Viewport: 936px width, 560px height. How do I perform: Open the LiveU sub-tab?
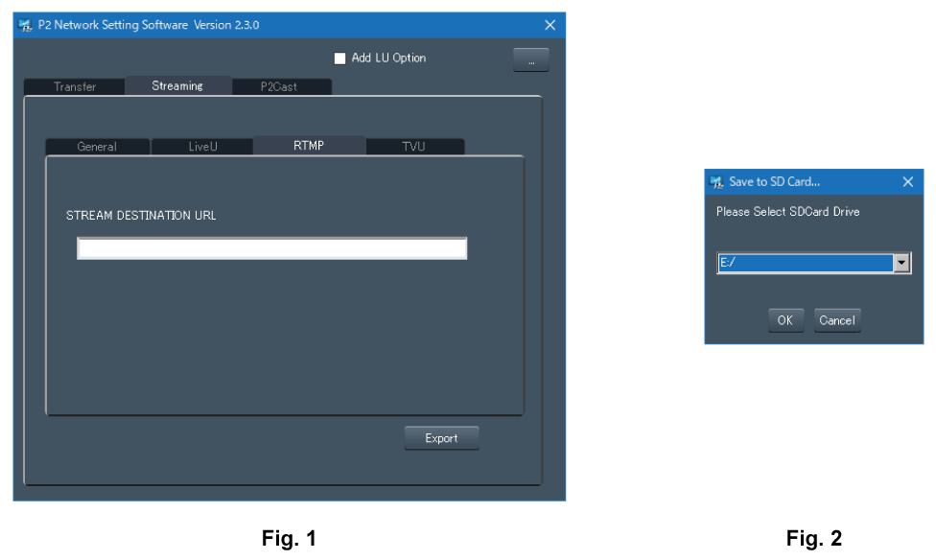pos(202,147)
